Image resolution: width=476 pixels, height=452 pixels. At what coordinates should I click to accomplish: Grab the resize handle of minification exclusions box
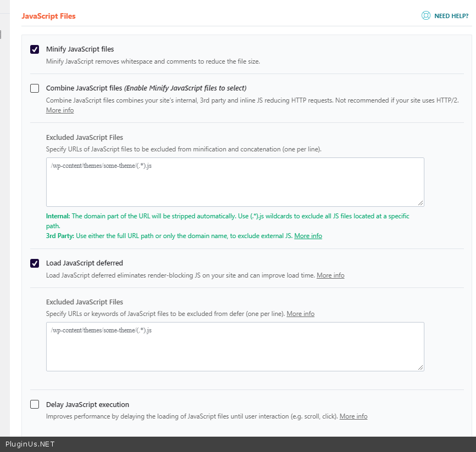421,203
